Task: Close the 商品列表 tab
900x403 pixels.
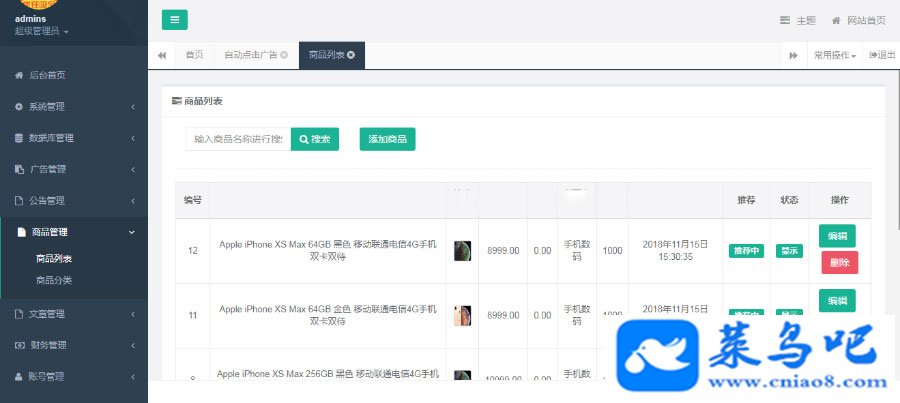Action: [351, 55]
